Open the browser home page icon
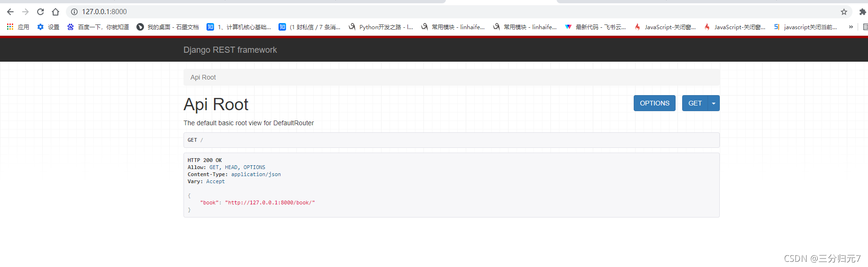 56,12
